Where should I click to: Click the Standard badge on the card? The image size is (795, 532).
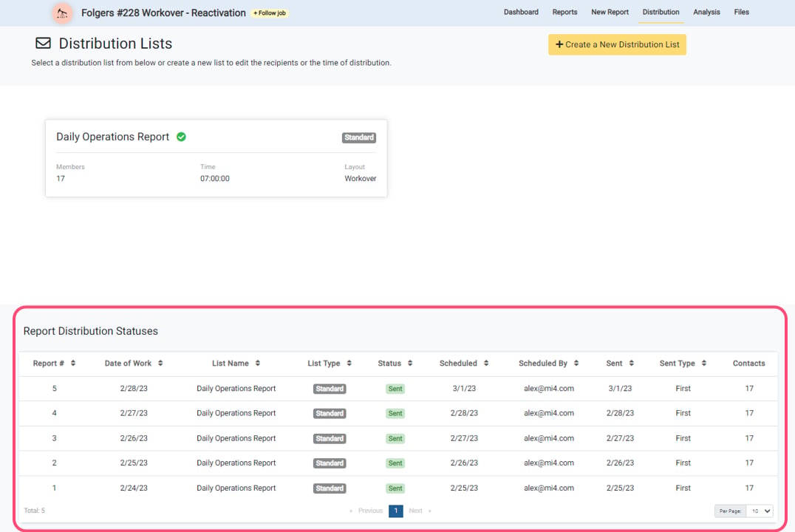pyautogui.click(x=359, y=137)
